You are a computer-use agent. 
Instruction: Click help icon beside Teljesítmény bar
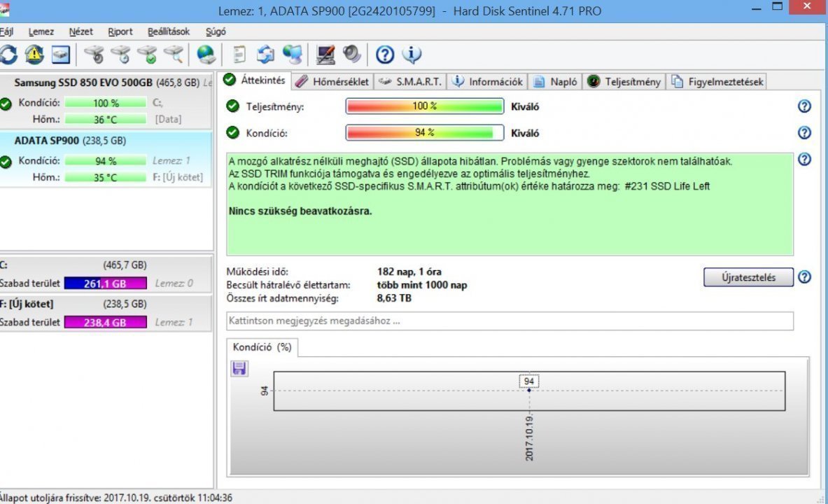pyautogui.click(x=804, y=106)
